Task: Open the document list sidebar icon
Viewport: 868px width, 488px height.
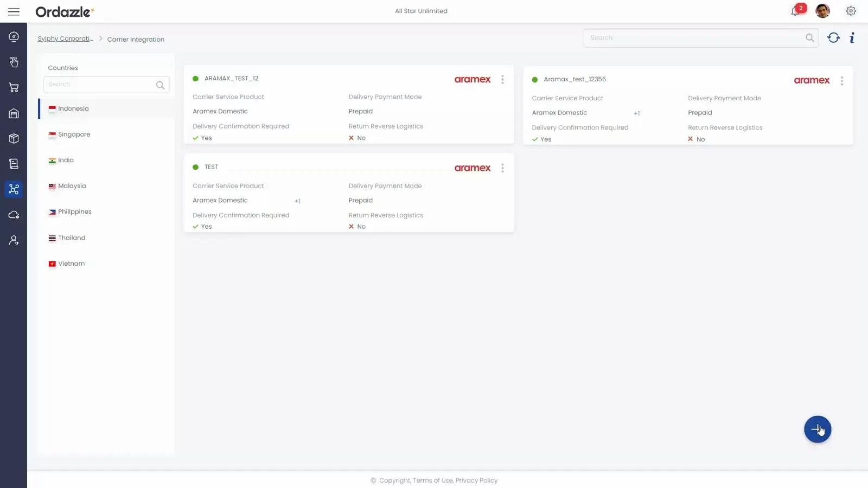Action: point(14,164)
